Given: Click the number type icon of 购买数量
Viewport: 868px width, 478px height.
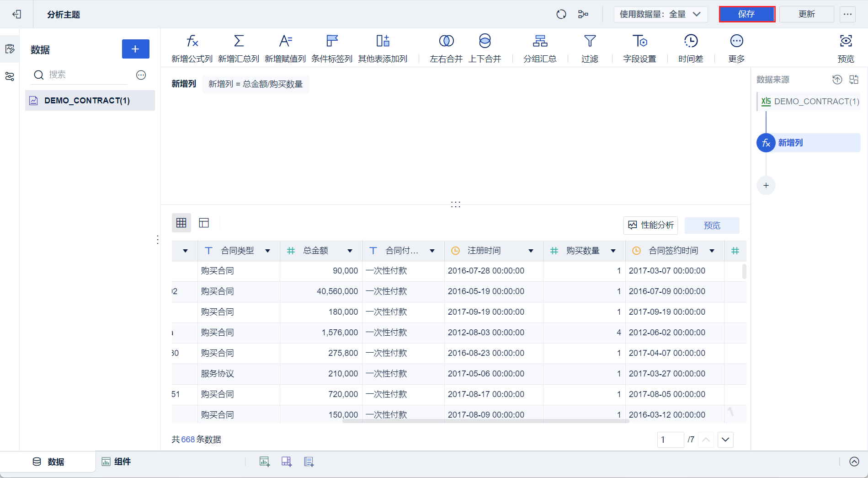Looking at the screenshot, I should click(x=554, y=251).
